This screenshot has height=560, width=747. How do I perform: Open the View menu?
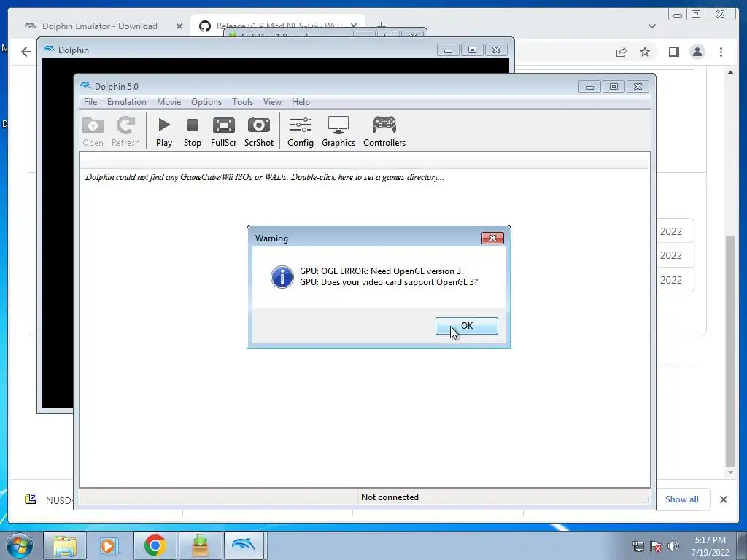[x=272, y=102]
